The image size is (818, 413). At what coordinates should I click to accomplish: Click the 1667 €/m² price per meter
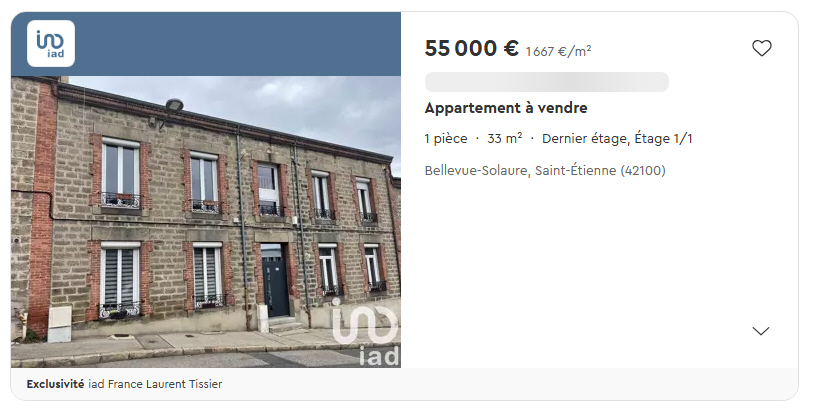coord(558,51)
